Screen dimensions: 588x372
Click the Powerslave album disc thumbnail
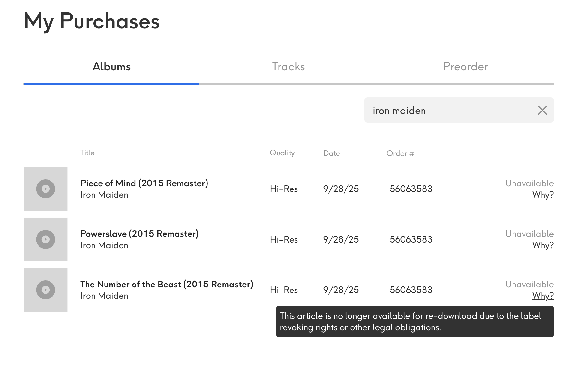[x=45, y=239]
